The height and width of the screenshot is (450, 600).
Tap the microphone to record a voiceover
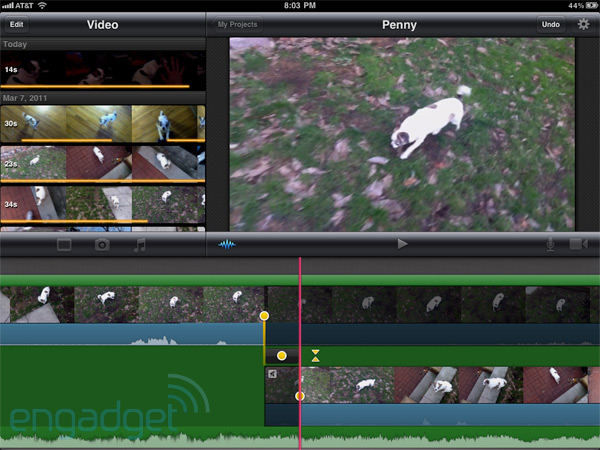(549, 244)
